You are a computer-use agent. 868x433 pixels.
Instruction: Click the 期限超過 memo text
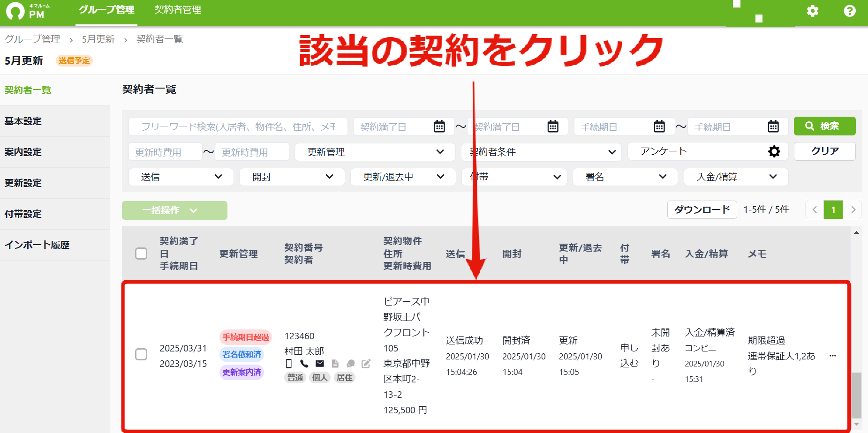(766, 340)
